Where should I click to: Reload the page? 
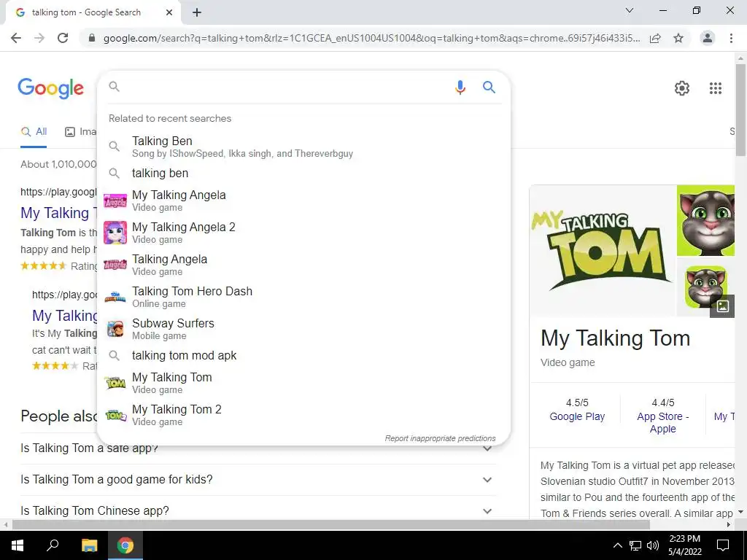(x=63, y=38)
